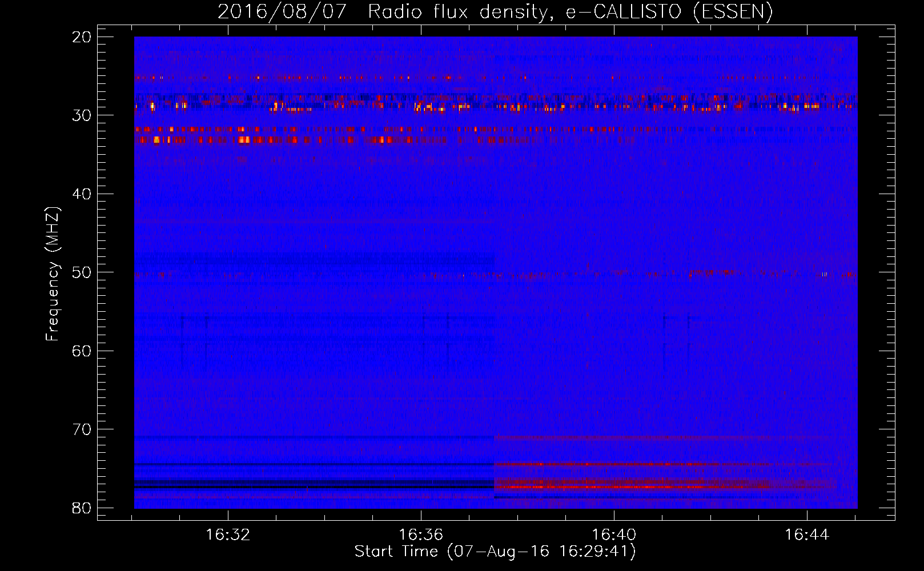
Task: Click the 80 MHz frequency tick label
Action: coord(82,508)
